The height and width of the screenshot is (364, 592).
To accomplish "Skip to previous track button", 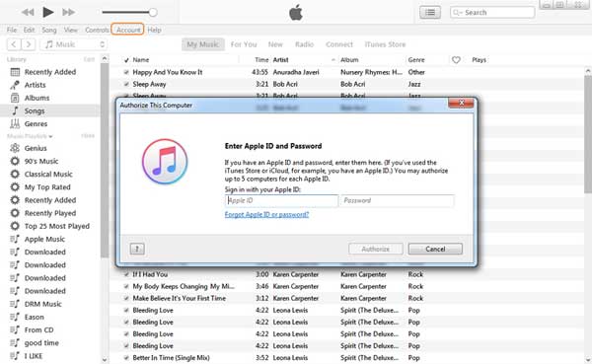I will [28, 13].
